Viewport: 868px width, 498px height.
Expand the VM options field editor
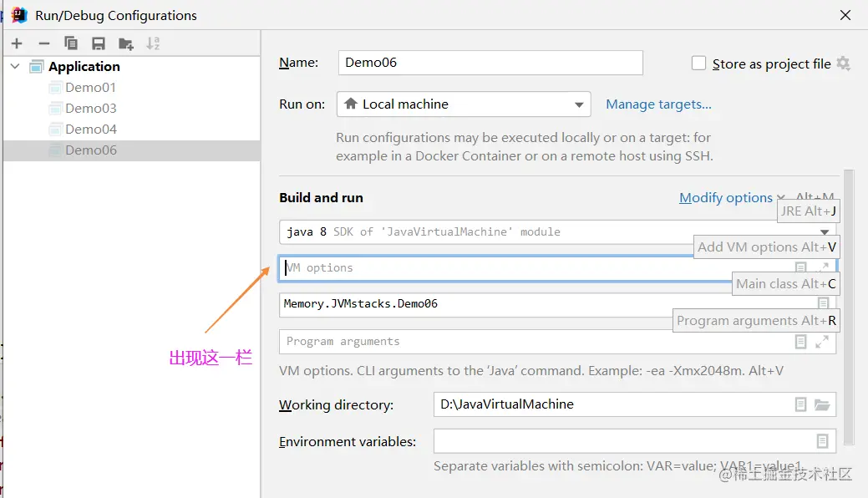pyautogui.click(x=823, y=267)
